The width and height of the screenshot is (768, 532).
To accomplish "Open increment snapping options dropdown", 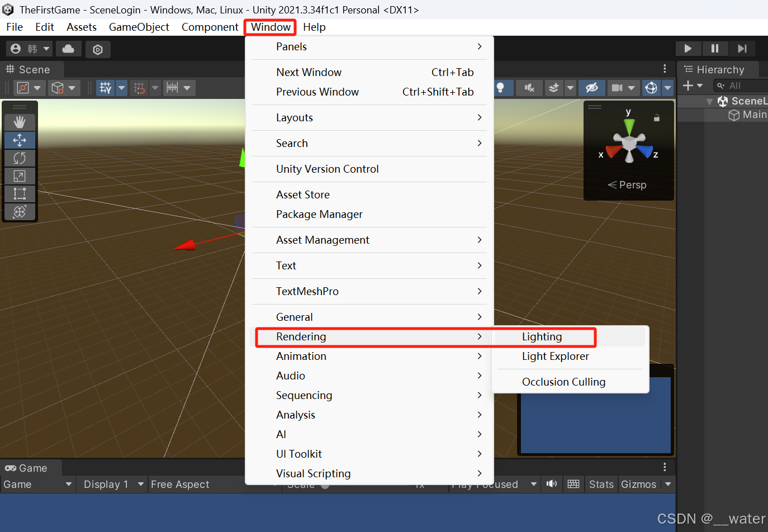I will click(187, 88).
